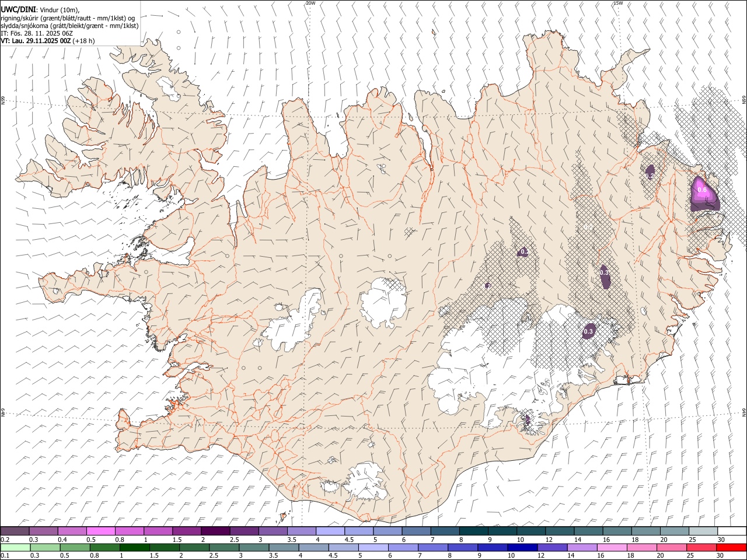Click the '12' label under the lower legend

[542, 556]
